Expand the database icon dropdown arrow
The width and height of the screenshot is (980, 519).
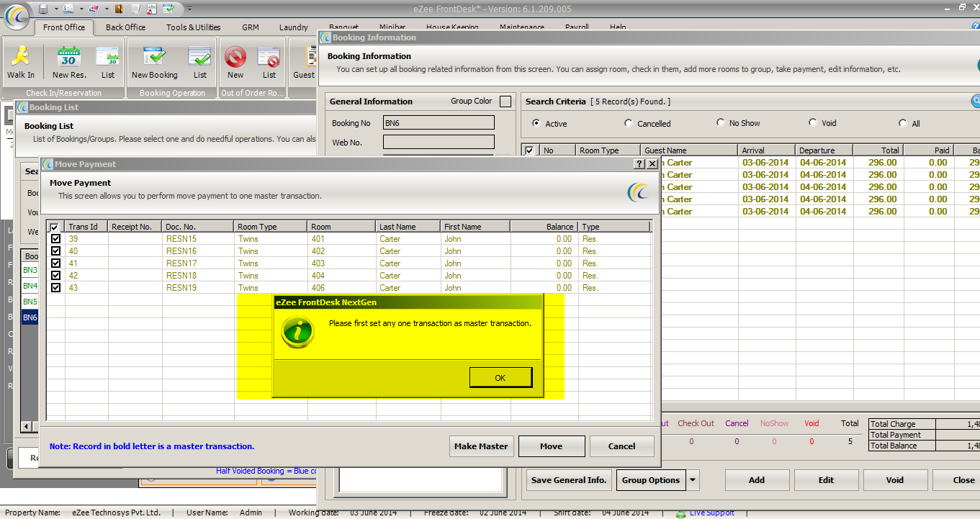click(x=56, y=9)
